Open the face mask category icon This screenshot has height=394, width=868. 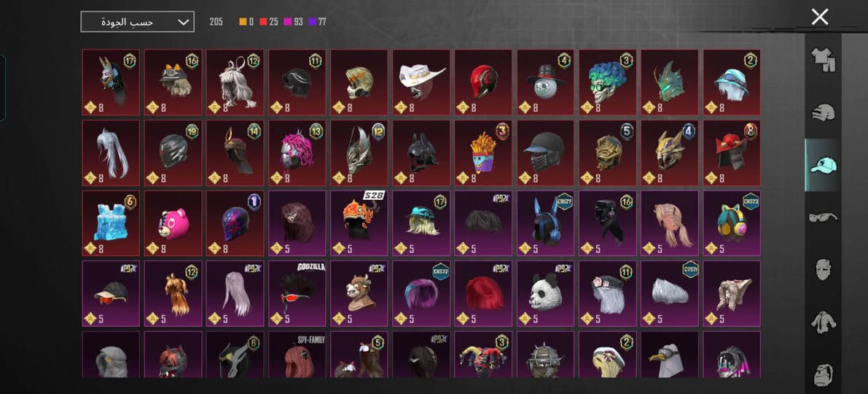[823, 269]
